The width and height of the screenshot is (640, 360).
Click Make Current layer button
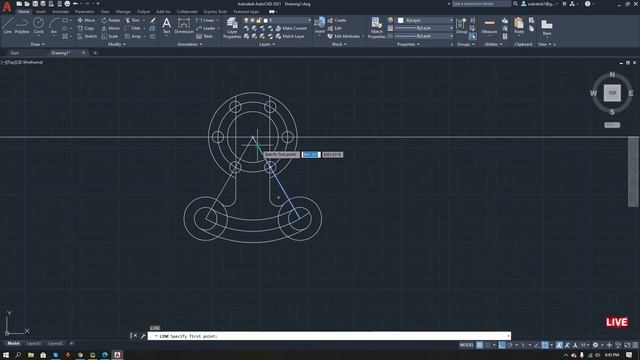pos(291,28)
